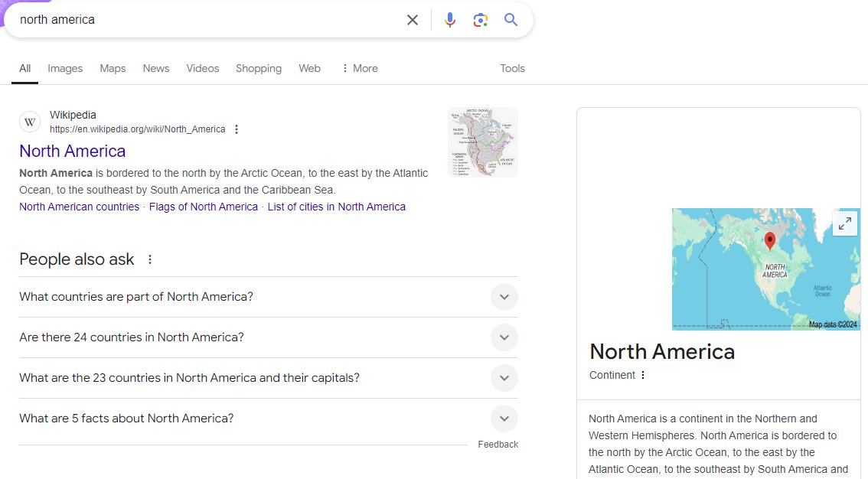Image resolution: width=868 pixels, height=479 pixels.
Task: Click the 'Map data ©2024' attribution
Action: click(x=833, y=324)
